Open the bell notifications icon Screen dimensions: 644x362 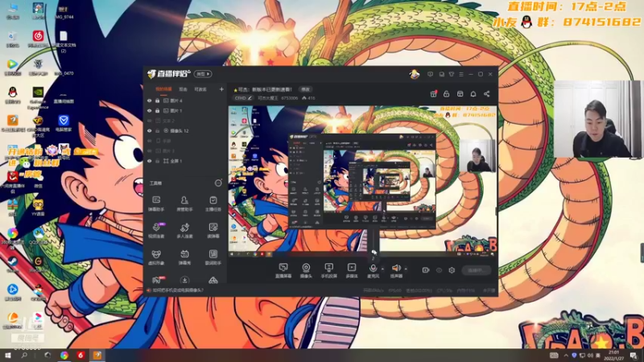click(x=473, y=94)
